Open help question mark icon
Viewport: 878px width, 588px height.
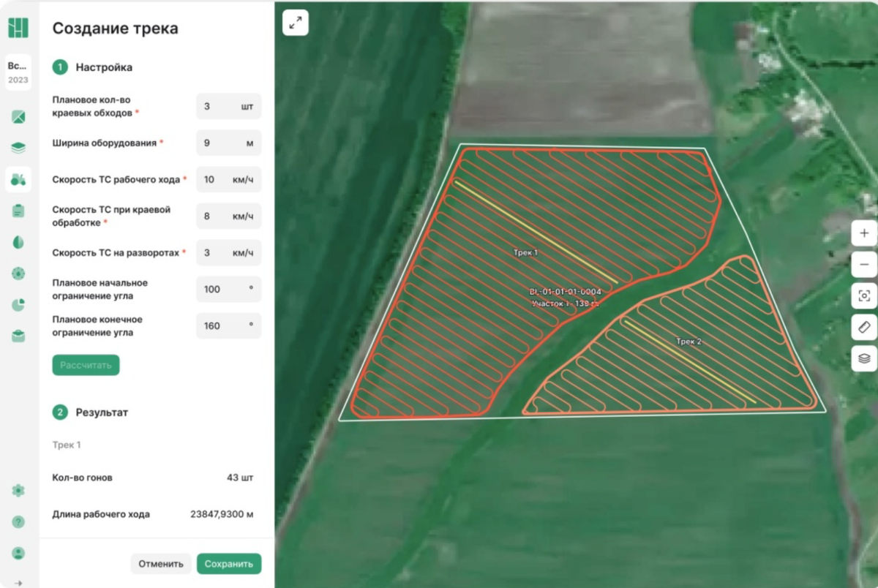tap(18, 522)
